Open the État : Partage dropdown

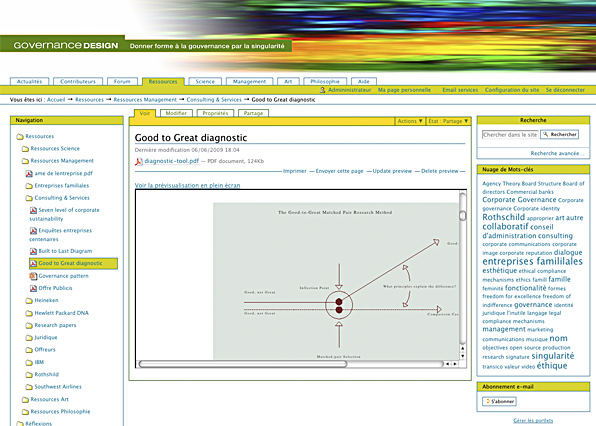coord(448,121)
